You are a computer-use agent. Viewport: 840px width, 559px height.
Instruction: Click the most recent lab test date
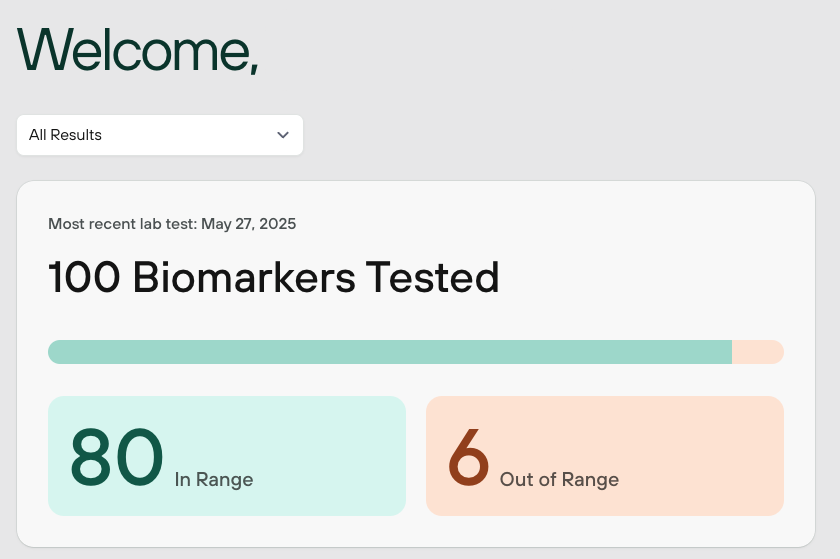click(172, 224)
